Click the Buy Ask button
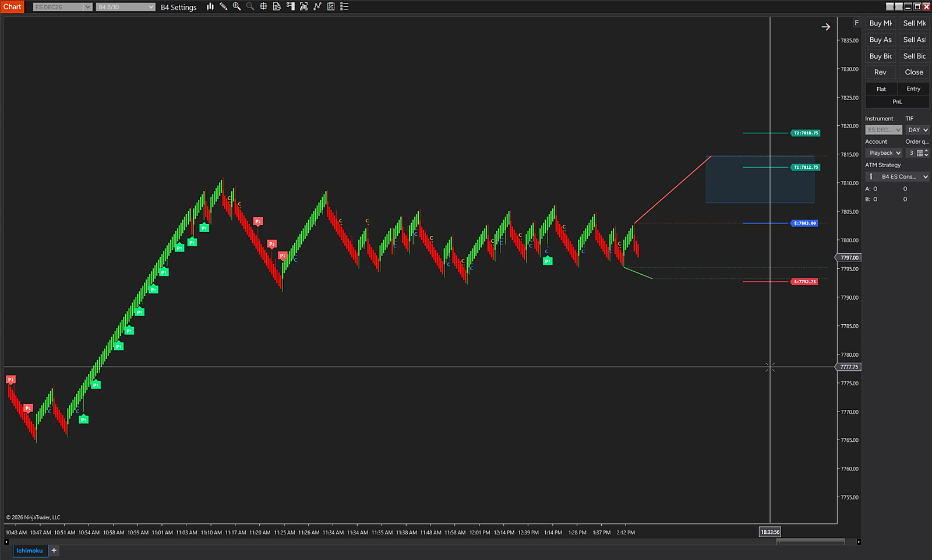 point(880,40)
